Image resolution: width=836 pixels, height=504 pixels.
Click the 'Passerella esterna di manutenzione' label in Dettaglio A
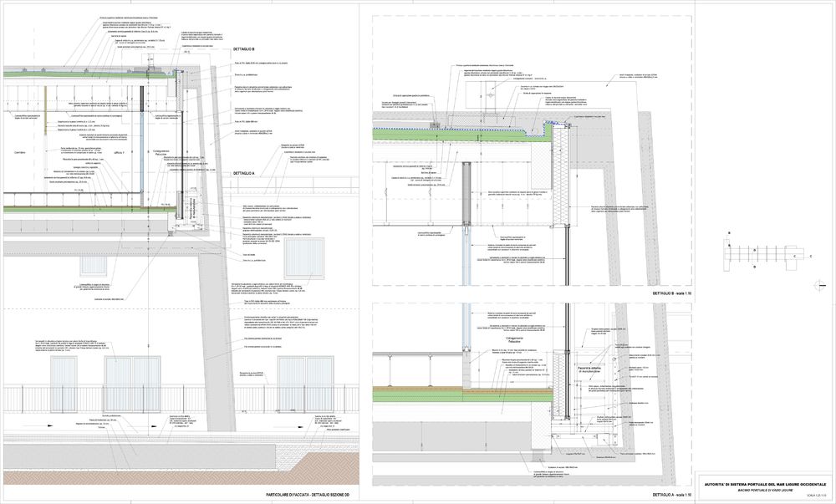(590, 369)
